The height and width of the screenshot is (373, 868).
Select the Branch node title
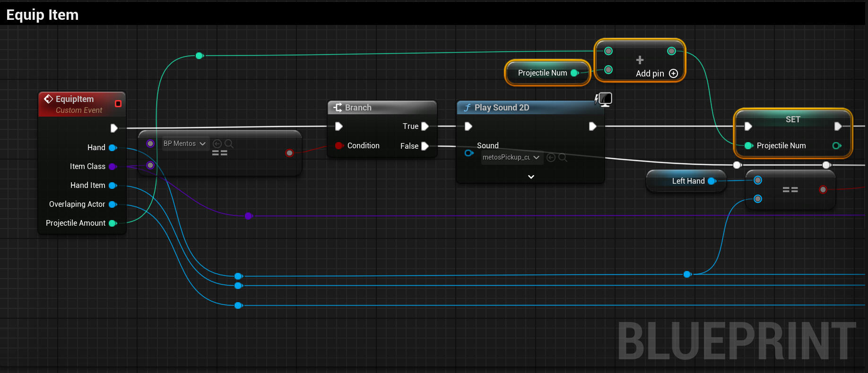(x=358, y=108)
